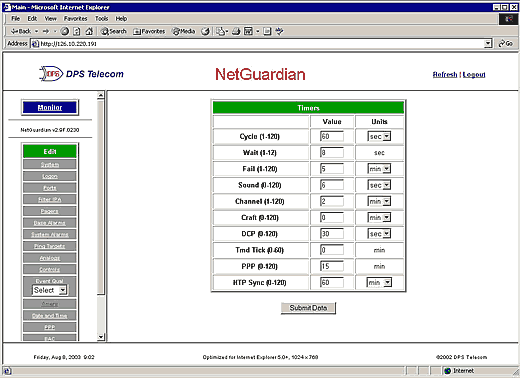Image resolution: width=520 pixels, height=378 pixels.
Task: Click the PPP value input field
Action: [332, 266]
